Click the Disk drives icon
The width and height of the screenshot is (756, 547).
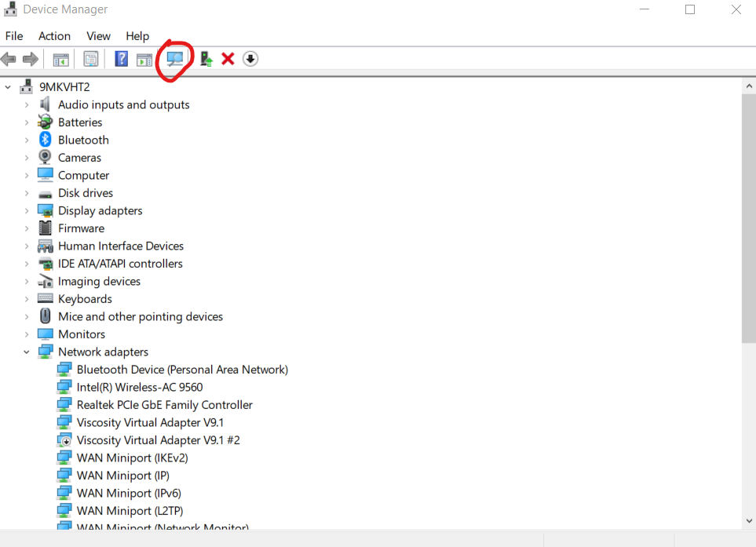45,194
